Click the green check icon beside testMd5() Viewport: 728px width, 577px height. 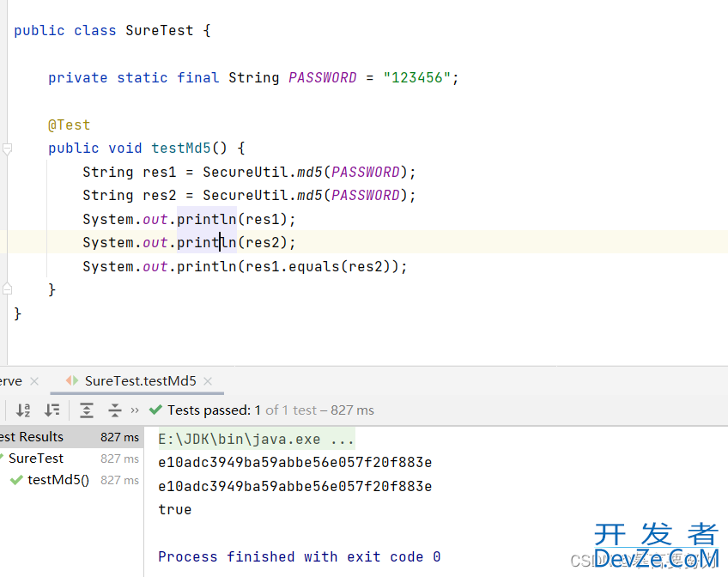coord(16,480)
